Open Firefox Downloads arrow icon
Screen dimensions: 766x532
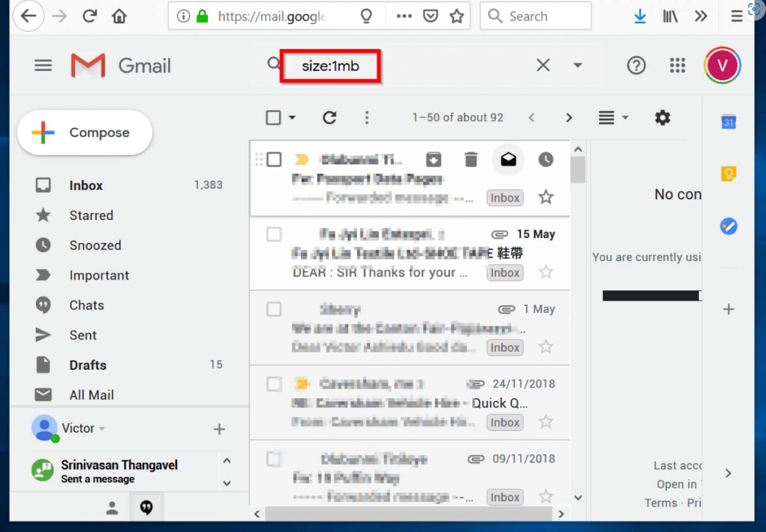[640, 16]
